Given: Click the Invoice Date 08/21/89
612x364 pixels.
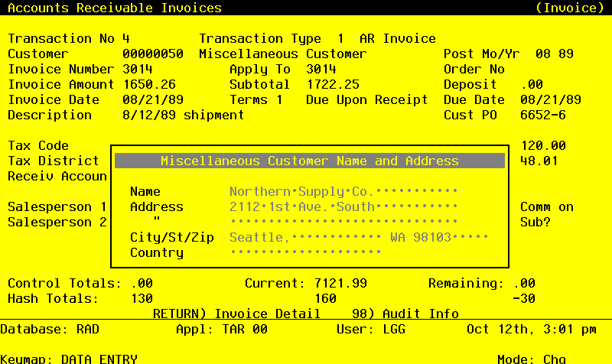Looking at the screenshot, I should (152, 99).
